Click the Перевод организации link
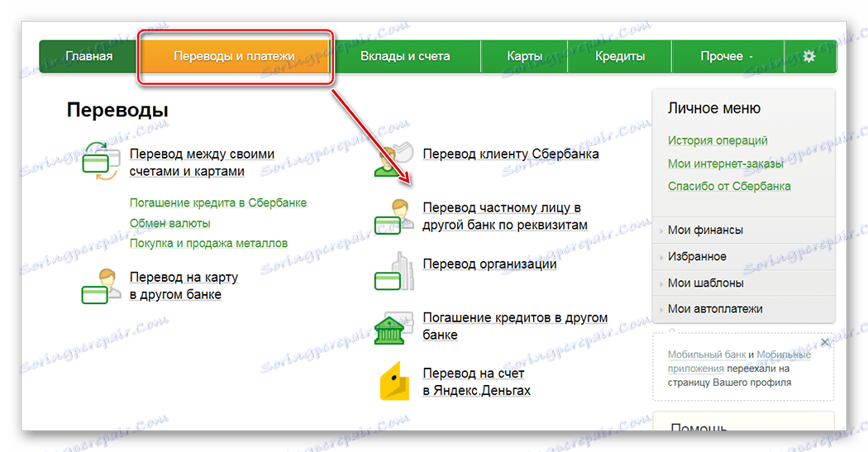The width and height of the screenshot is (868, 452). (x=490, y=264)
